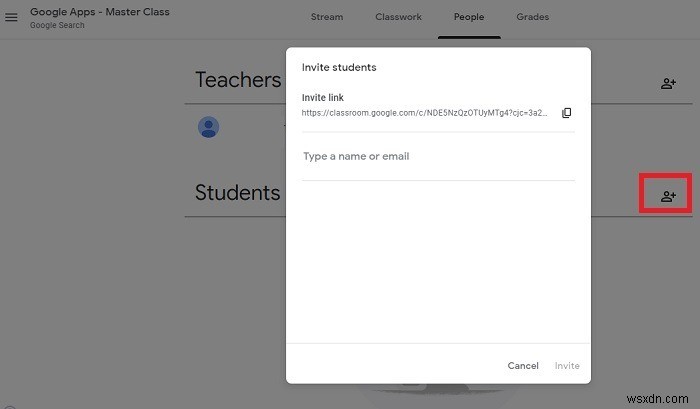Cancel the Invite students dialog
This screenshot has width=700, height=409.
pos(523,366)
